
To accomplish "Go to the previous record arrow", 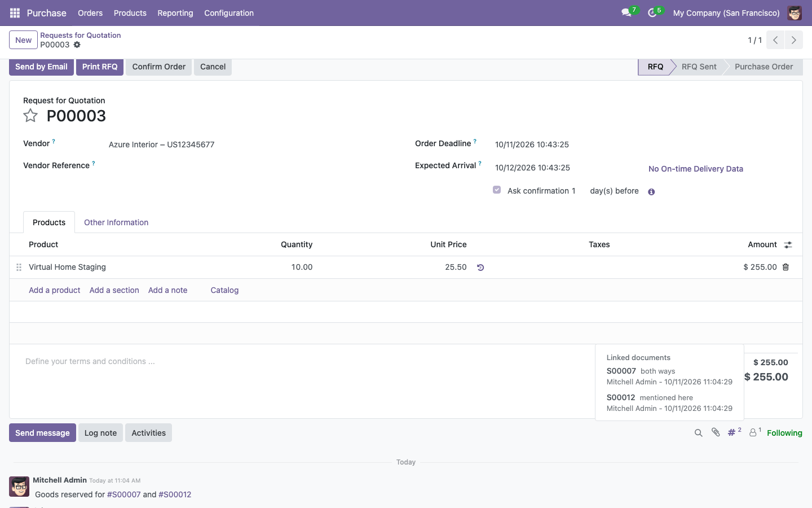I will (x=775, y=40).
